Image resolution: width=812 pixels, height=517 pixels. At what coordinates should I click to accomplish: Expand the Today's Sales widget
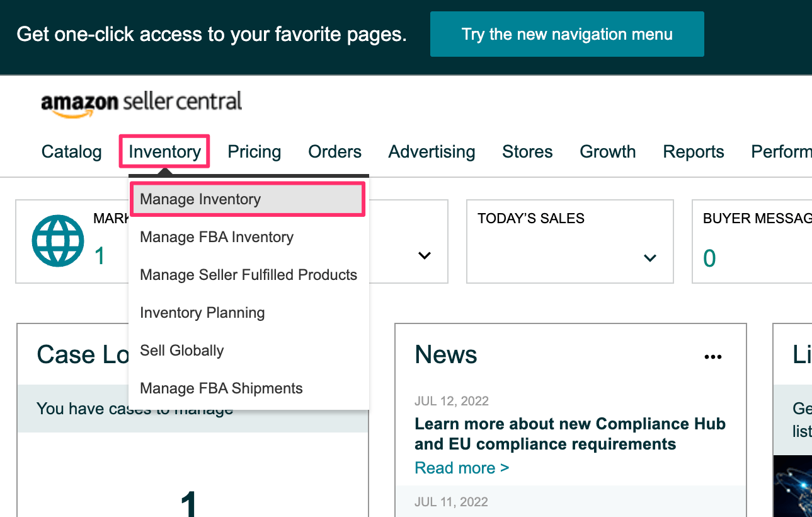pos(649,257)
